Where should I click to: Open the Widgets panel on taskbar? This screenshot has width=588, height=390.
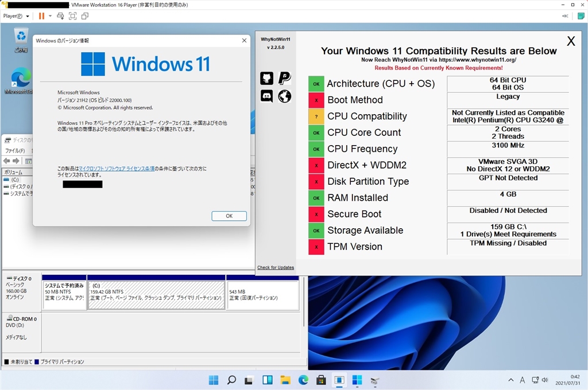click(267, 380)
